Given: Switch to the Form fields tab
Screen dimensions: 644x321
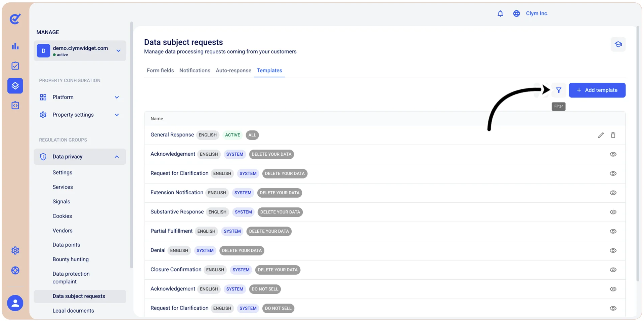Looking at the screenshot, I should pyautogui.click(x=160, y=71).
